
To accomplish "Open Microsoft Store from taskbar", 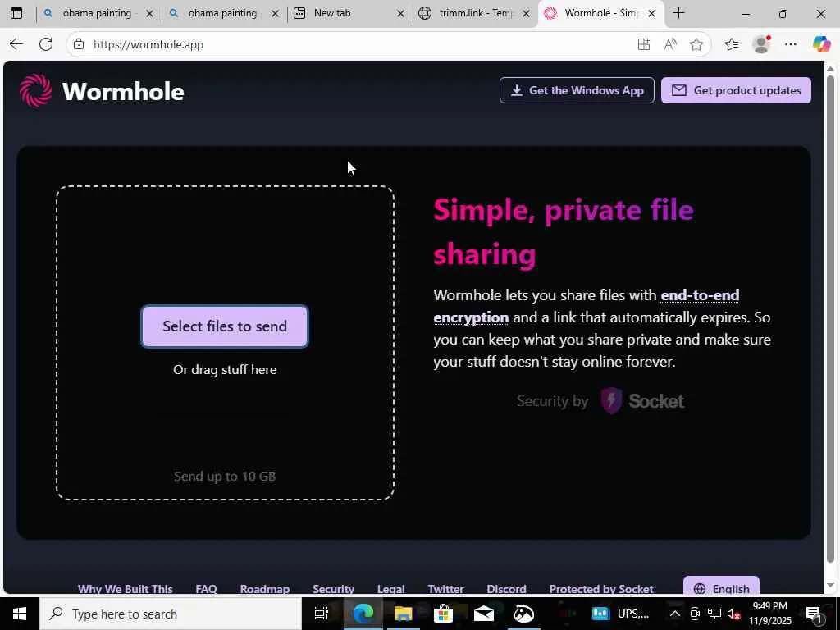I will 443,614.
